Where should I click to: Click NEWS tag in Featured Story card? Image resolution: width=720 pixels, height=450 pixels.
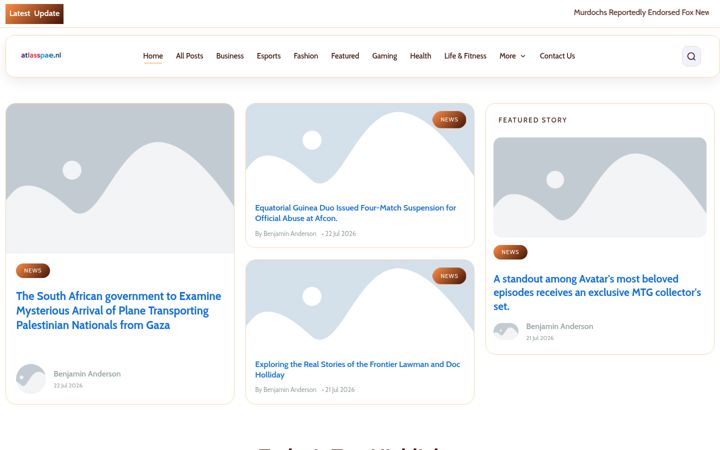(510, 252)
